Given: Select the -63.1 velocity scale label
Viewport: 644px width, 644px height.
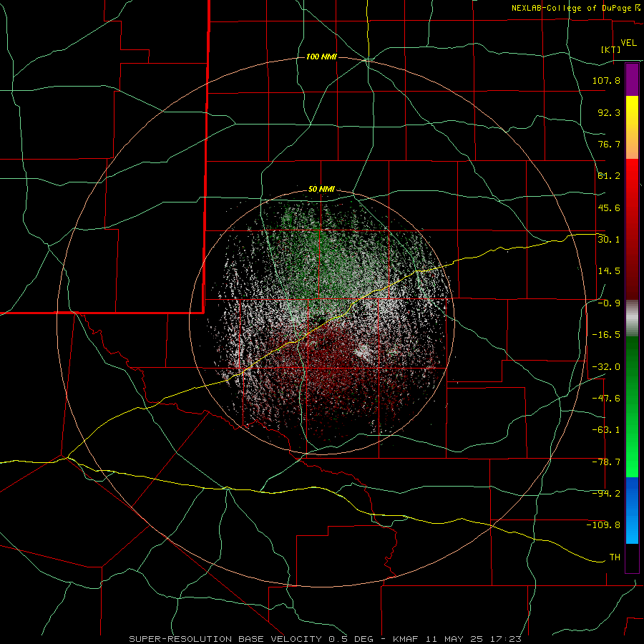Looking at the screenshot, I should [x=606, y=430].
